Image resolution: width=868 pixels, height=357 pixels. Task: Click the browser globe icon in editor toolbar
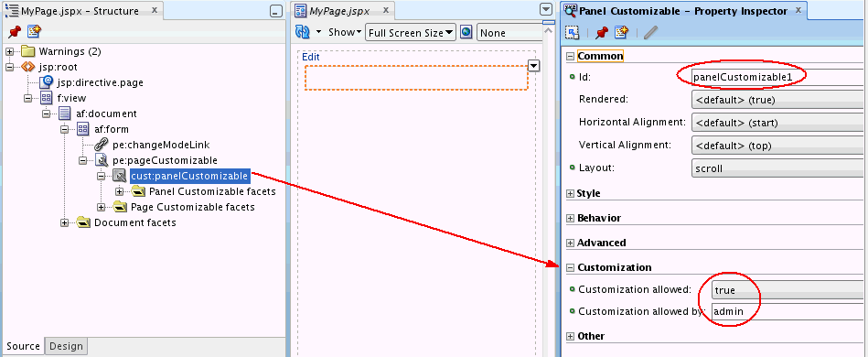(x=466, y=32)
